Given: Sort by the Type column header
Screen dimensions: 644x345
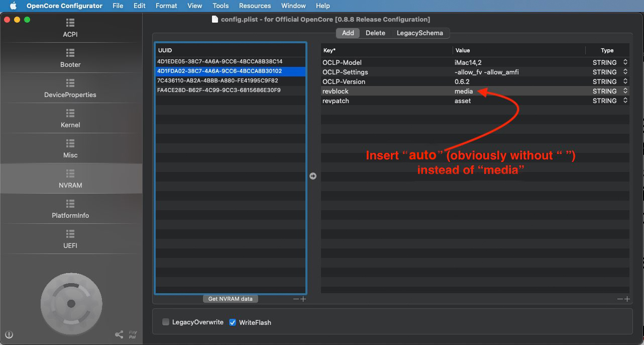Looking at the screenshot, I should click(607, 50).
